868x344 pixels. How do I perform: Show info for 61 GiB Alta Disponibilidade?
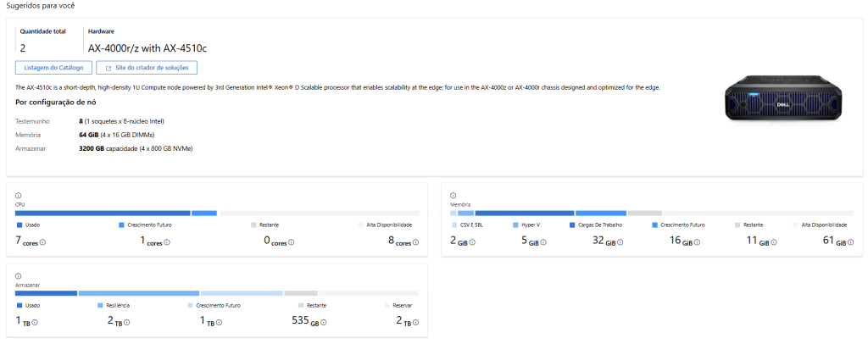tap(850, 241)
